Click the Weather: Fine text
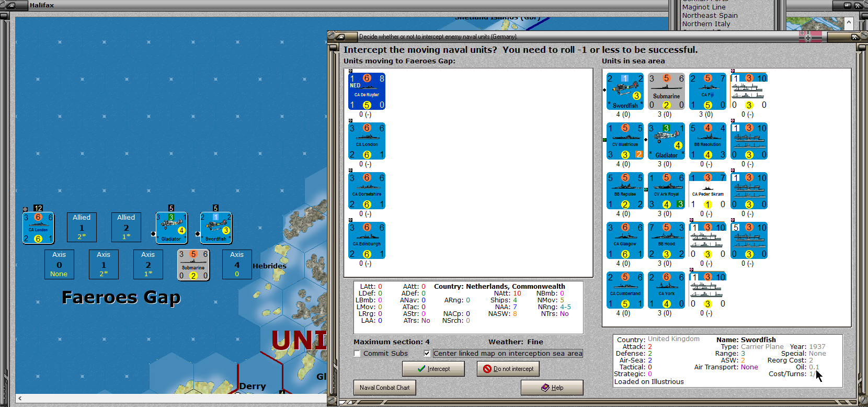 point(516,342)
